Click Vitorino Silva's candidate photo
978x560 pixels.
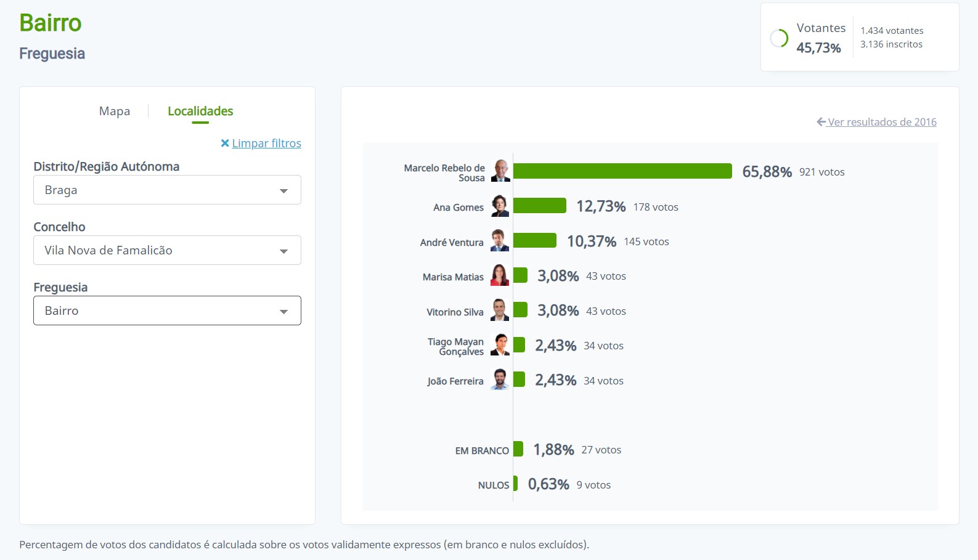coord(500,310)
